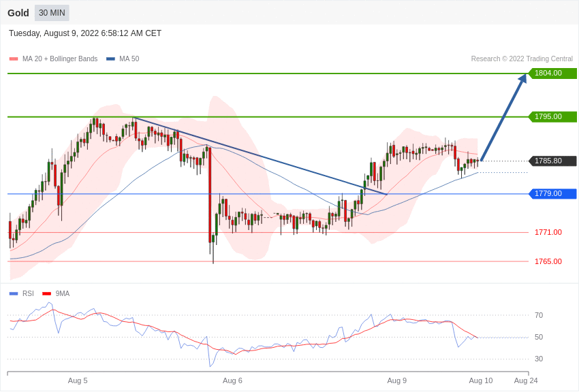579x392 pixels.
Task: Click the chart timestamp 'Tuesday, August 9, 2022 6:58:12 AM CET'
Action: click(85, 33)
